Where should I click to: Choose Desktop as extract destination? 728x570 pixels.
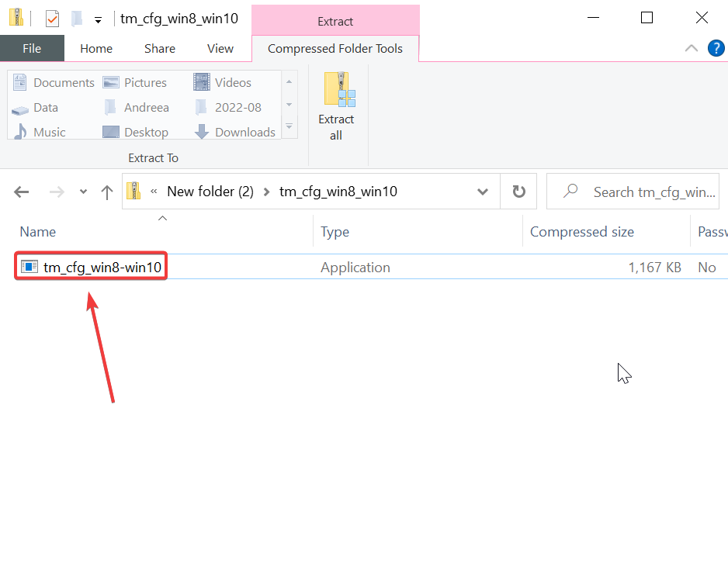pyautogui.click(x=135, y=132)
